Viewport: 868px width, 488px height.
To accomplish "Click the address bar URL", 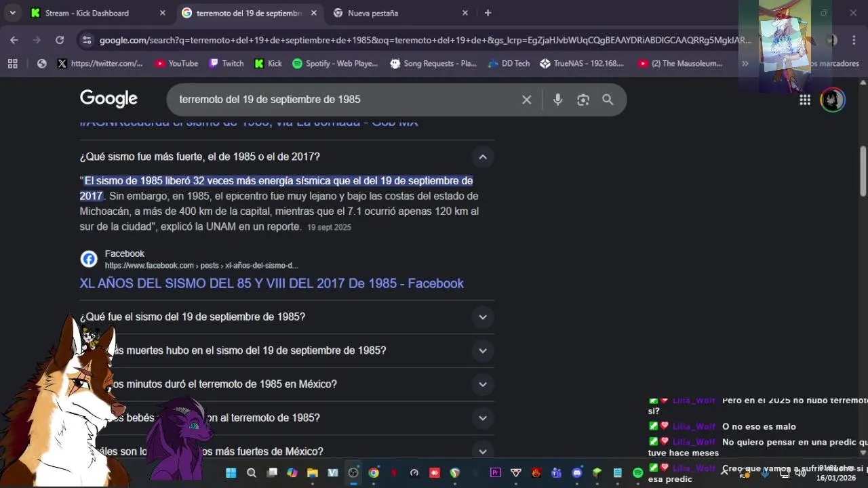I will tap(425, 40).
